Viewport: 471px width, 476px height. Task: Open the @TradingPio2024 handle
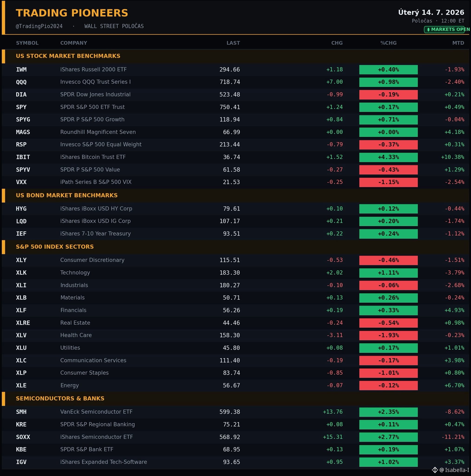[x=39, y=26]
